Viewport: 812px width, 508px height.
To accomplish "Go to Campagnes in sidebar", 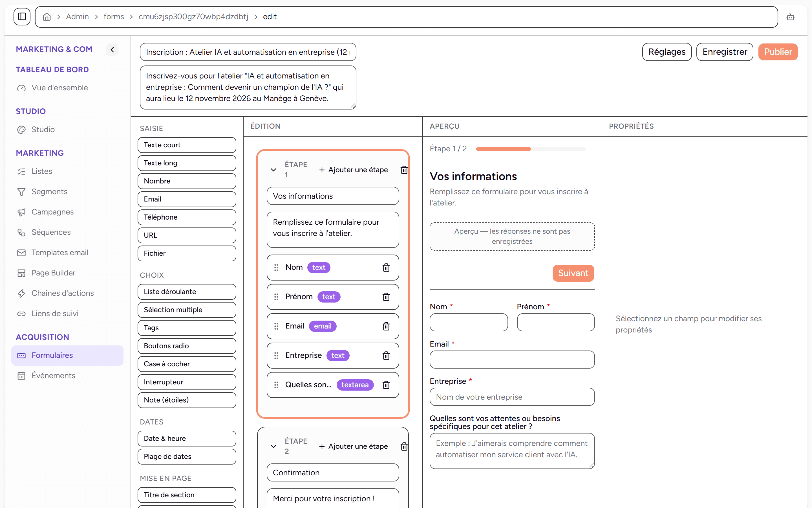I will click(67, 212).
